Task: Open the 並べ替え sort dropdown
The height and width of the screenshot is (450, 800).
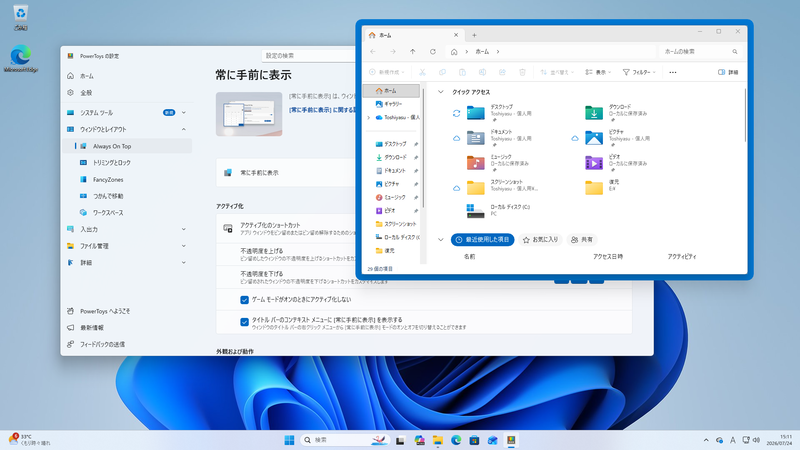Action: (557, 72)
